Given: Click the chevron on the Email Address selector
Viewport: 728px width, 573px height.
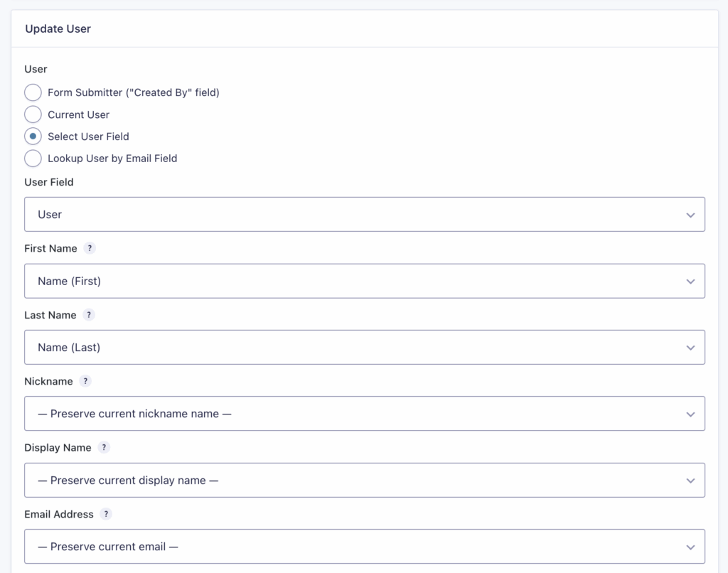Looking at the screenshot, I should [690, 547].
